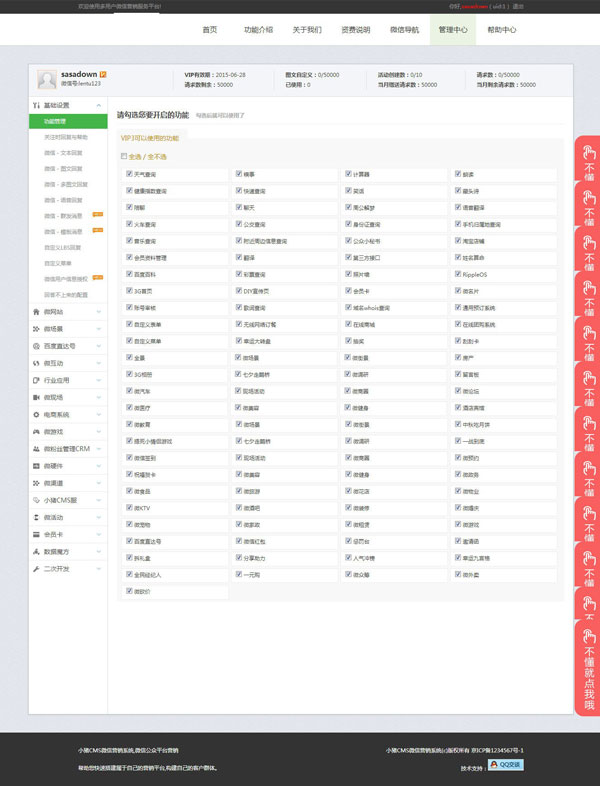
Task: Uncheck the 微医疗 checkbox
Action: pyautogui.click(x=129, y=408)
